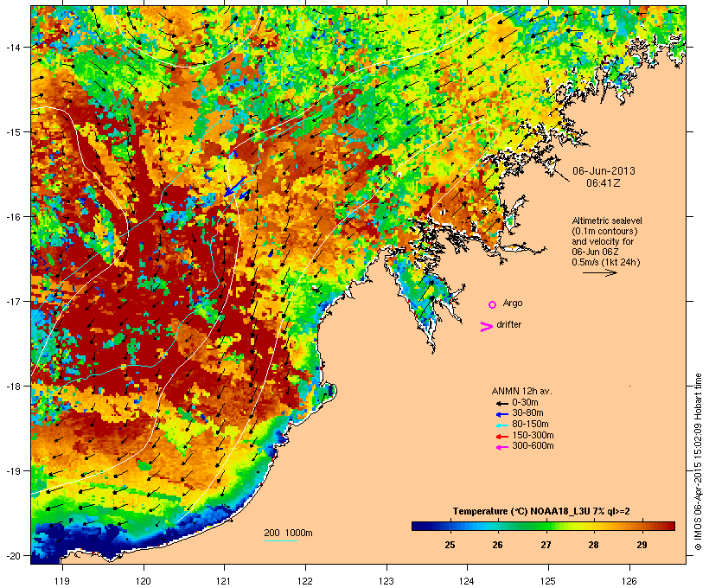The height and width of the screenshot is (588, 709).
Task: Click the 'ANMN 12h av.' heading
Action: coord(521,391)
